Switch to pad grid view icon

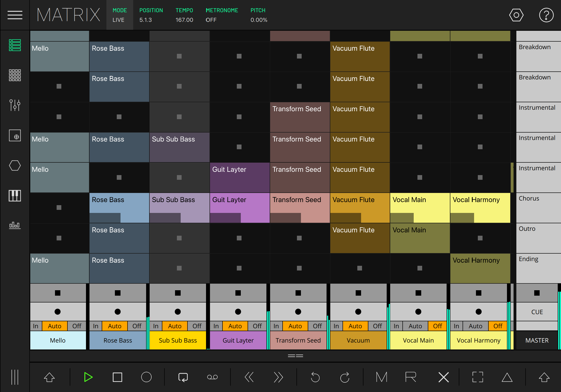tap(15, 75)
